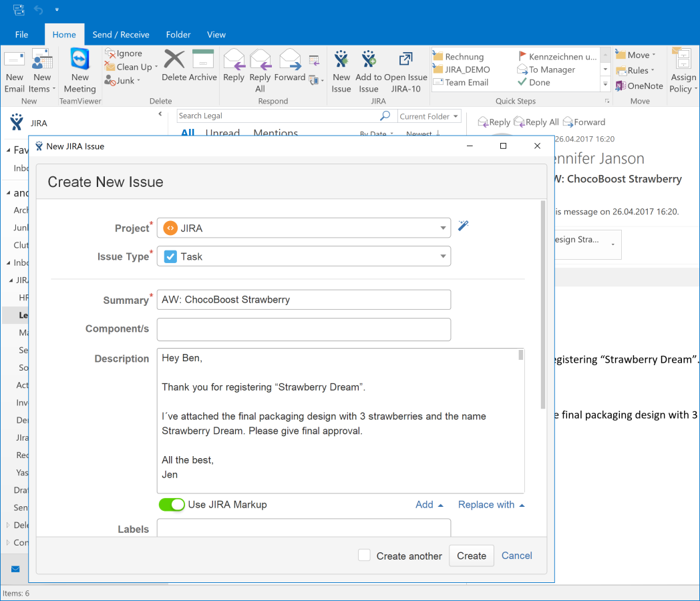Click Reply All in the ribbon
The height and width of the screenshot is (601, 700).
[x=260, y=71]
